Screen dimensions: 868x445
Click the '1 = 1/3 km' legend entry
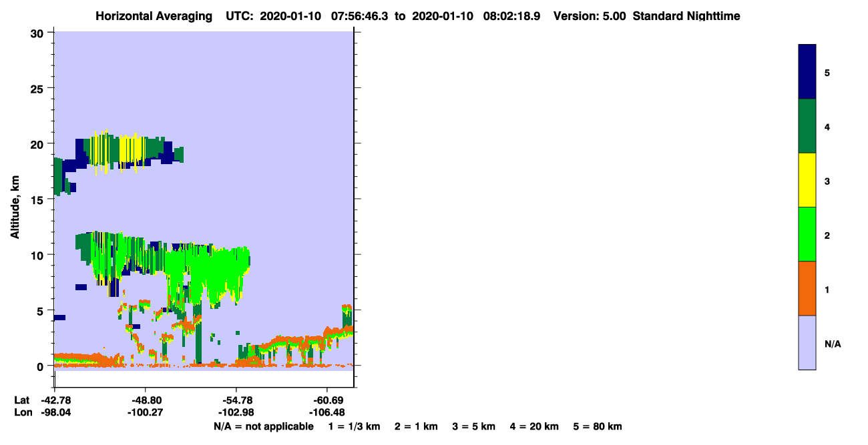[x=354, y=426]
